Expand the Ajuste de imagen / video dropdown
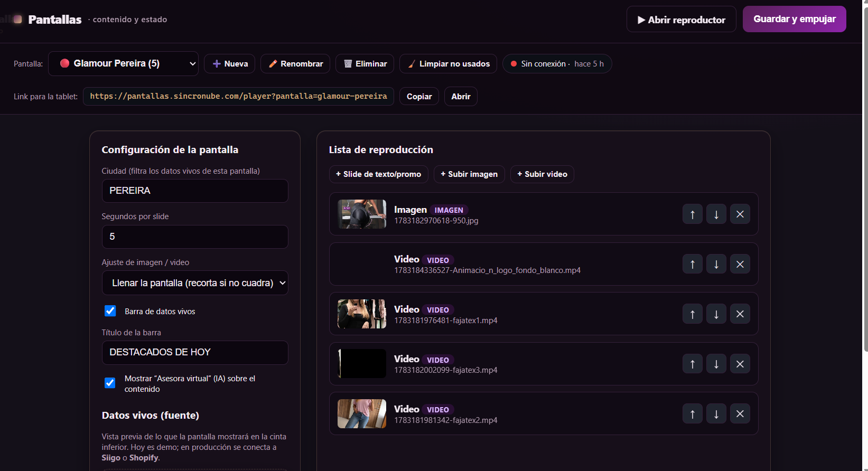This screenshot has width=868, height=471. 195,283
